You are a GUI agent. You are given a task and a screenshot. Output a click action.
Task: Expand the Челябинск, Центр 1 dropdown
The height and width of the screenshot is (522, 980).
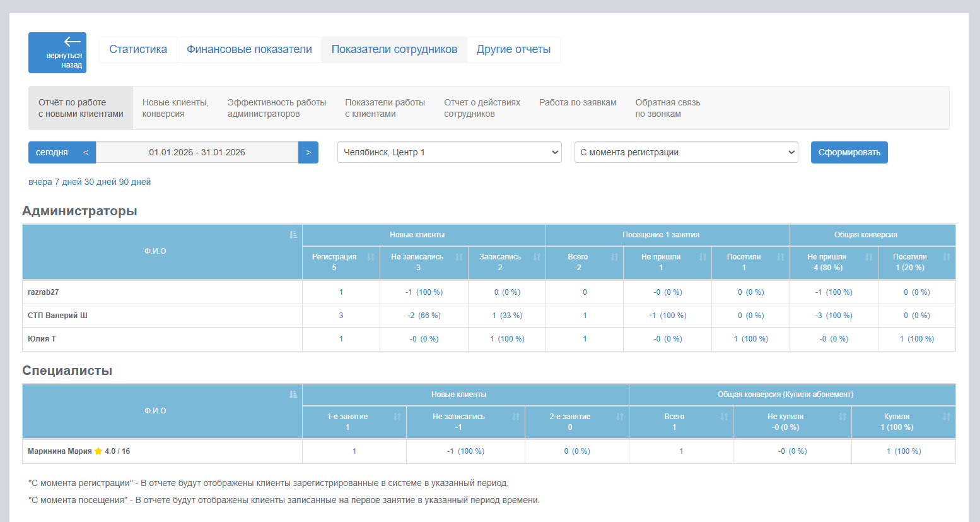pos(450,152)
